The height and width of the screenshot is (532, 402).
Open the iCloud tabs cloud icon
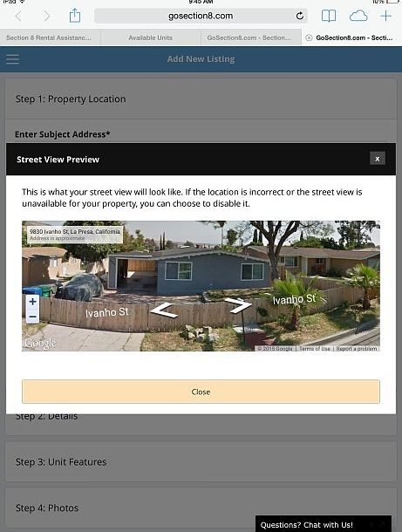pyautogui.click(x=358, y=16)
